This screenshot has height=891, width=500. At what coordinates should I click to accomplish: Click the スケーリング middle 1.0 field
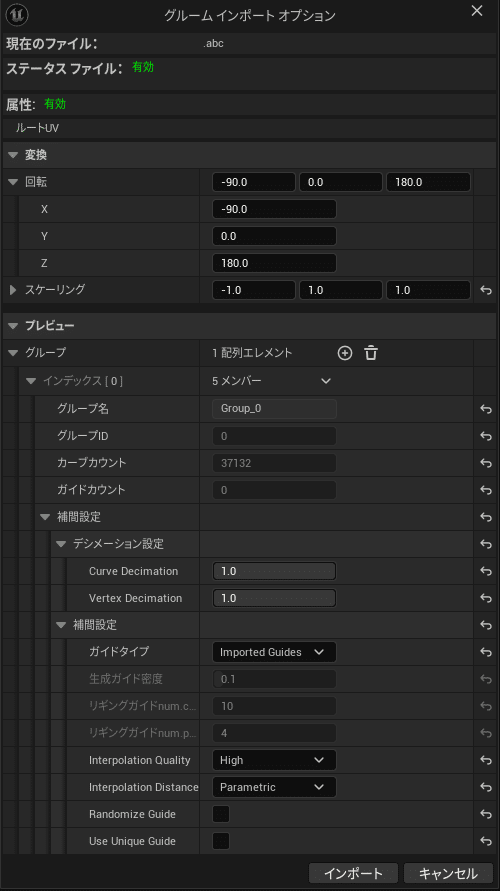coord(341,290)
